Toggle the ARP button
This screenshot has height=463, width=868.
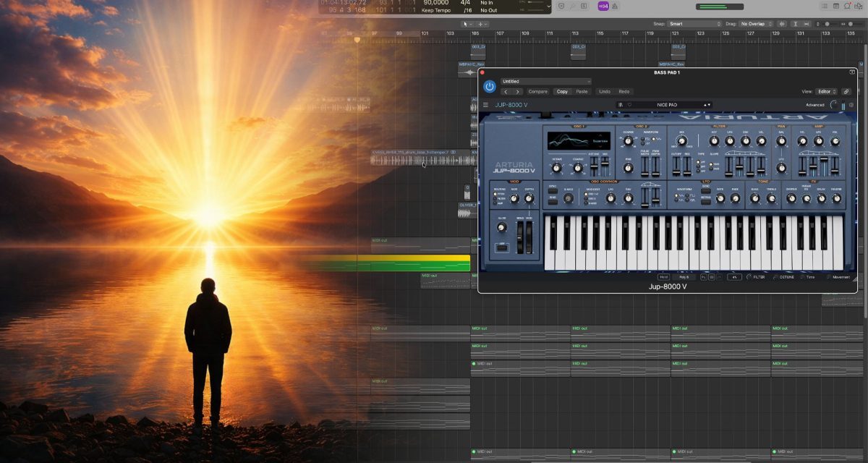pos(502,247)
